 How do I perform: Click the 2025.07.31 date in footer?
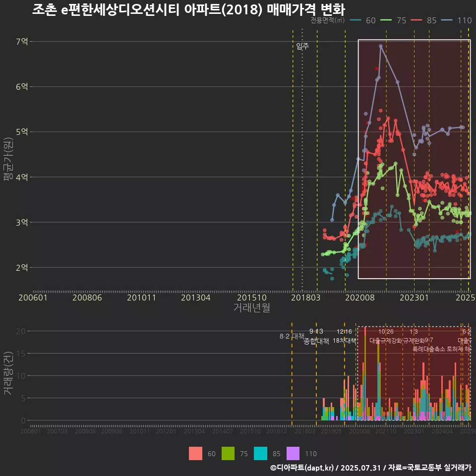(360, 468)
